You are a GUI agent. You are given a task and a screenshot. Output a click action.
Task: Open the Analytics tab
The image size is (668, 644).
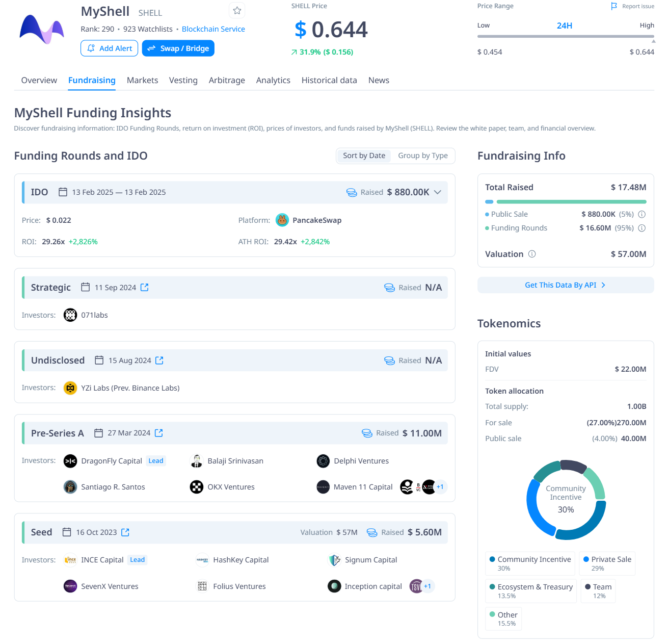click(x=273, y=80)
